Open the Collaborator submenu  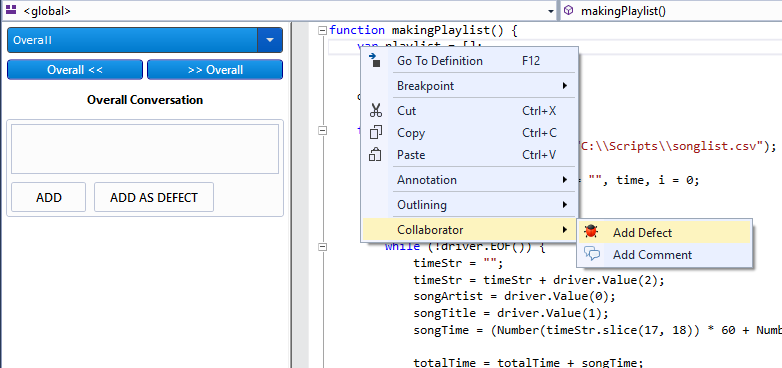(469, 229)
